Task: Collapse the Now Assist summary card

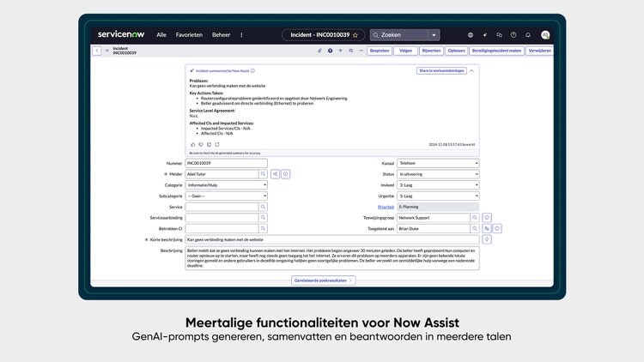Action: (471, 70)
